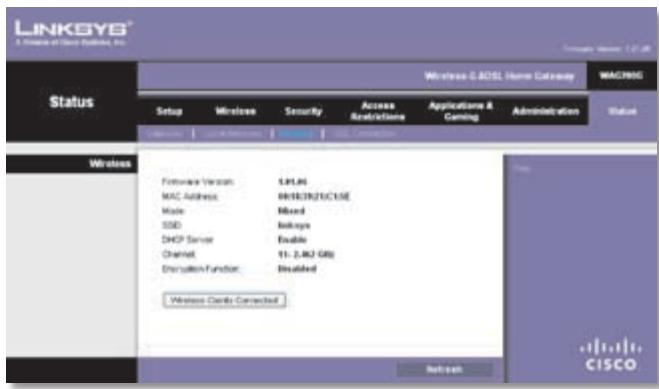
Task: Click the Firmware Version label
Action: pos(198,182)
